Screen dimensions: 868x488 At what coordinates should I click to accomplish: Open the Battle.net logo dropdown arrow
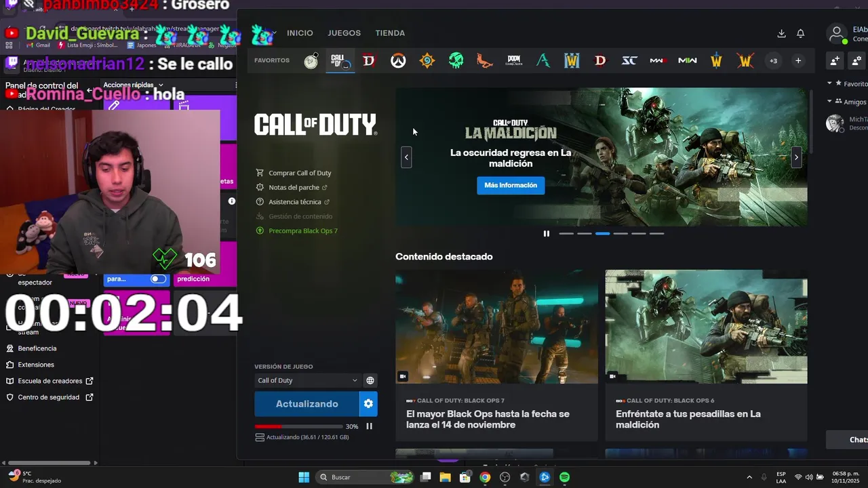tap(274, 33)
